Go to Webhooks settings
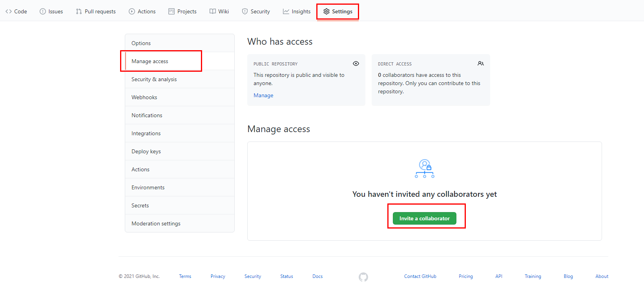 (180, 97)
